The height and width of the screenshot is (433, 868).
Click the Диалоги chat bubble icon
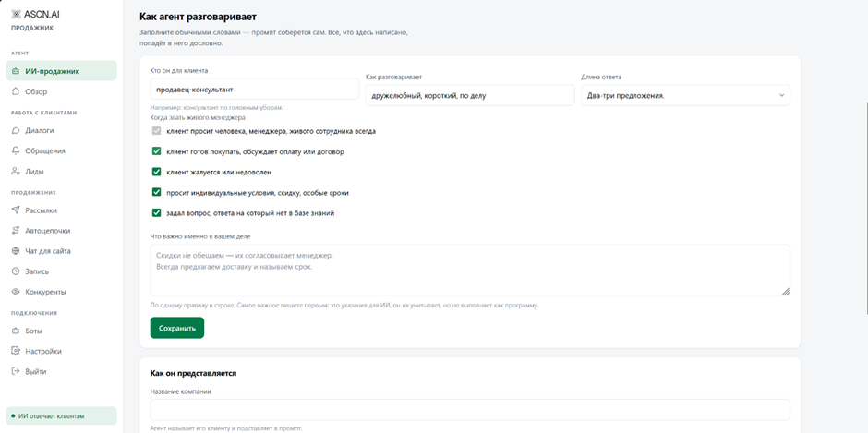pos(16,131)
